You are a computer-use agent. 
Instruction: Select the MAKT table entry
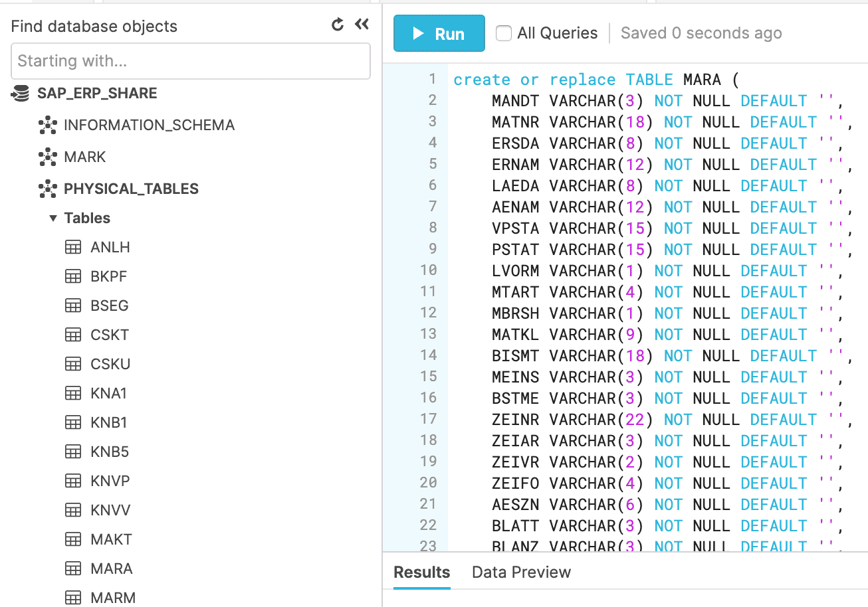click(x=111, y=540)
